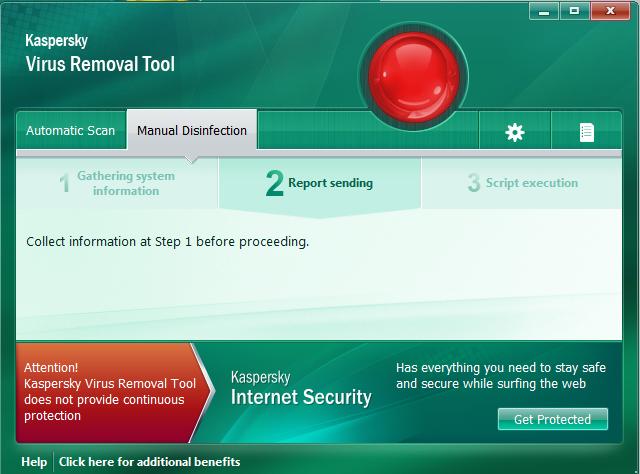
Task: Select the Manual Disinfection tab
Action: (x=192, y=130)
